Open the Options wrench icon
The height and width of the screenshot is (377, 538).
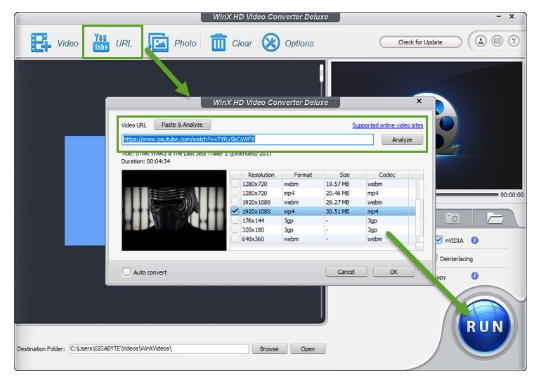(271, 43)
